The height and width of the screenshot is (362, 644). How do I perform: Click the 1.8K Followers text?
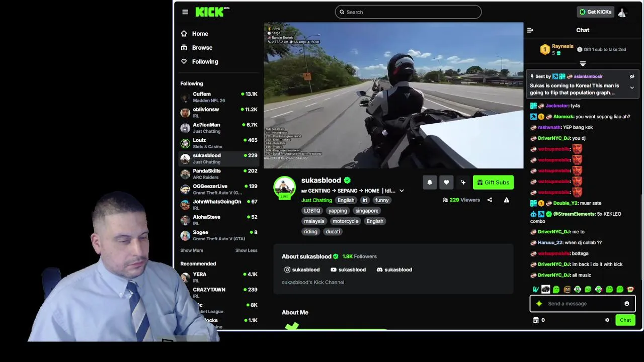[x=359, y=256]
